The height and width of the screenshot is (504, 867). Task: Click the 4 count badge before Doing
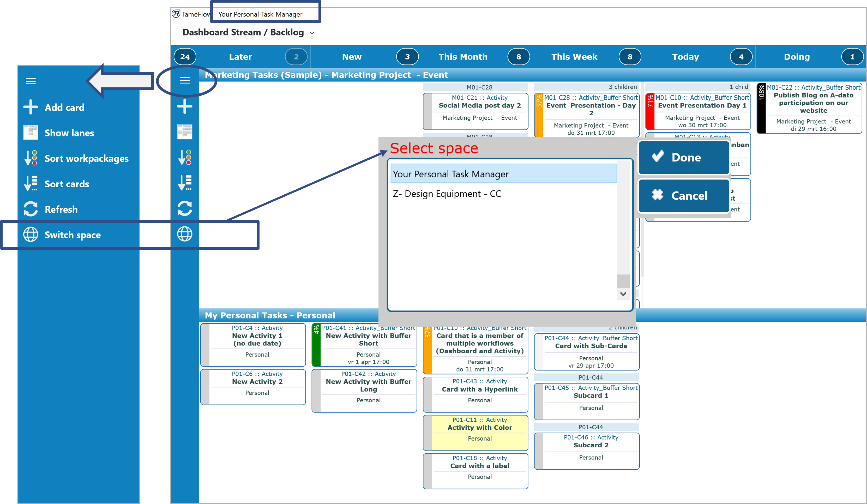click(x=741, y=57)
